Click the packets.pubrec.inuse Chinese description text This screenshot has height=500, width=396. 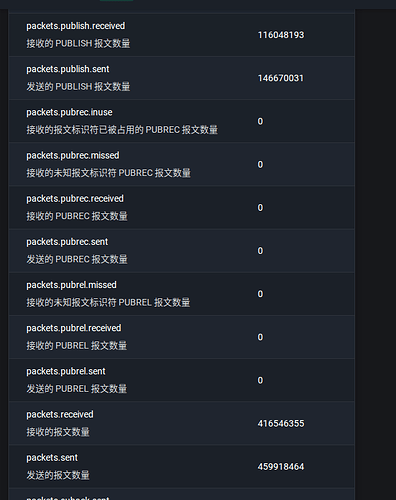point(122,130)
